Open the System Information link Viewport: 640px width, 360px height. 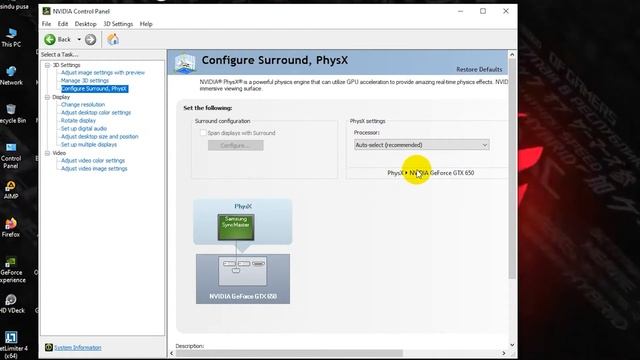[x=78, y=348]
